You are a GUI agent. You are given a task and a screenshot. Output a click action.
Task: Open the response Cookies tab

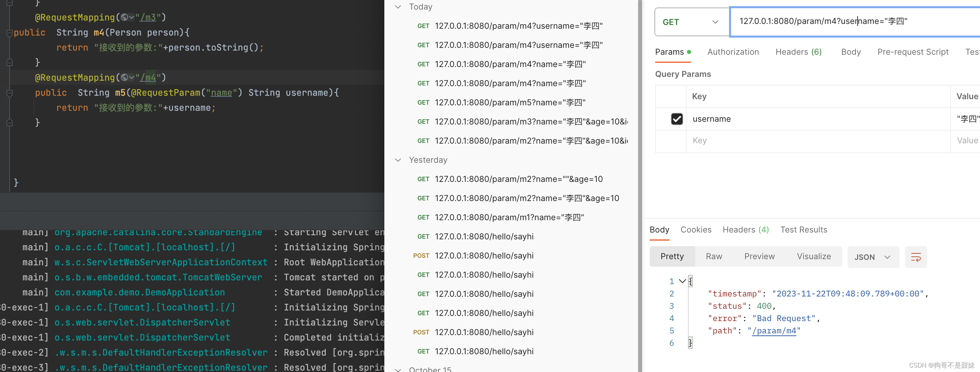(696, 230)
